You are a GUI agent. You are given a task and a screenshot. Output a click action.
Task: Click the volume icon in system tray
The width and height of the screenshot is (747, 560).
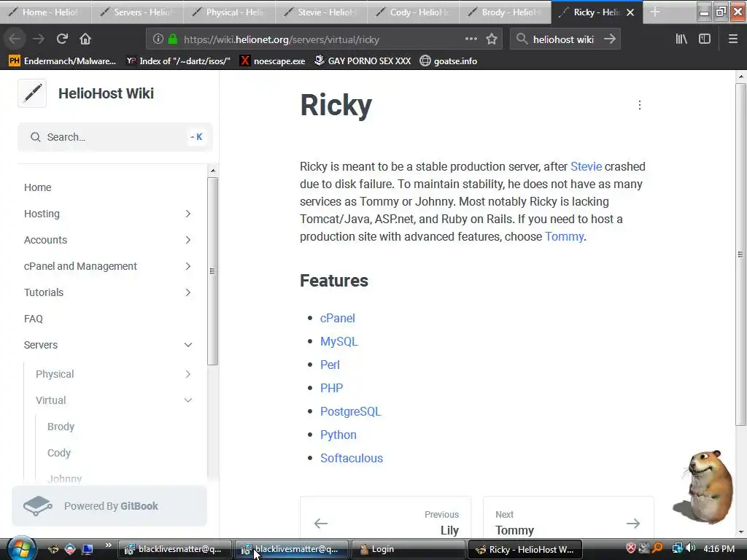point(691,548)
